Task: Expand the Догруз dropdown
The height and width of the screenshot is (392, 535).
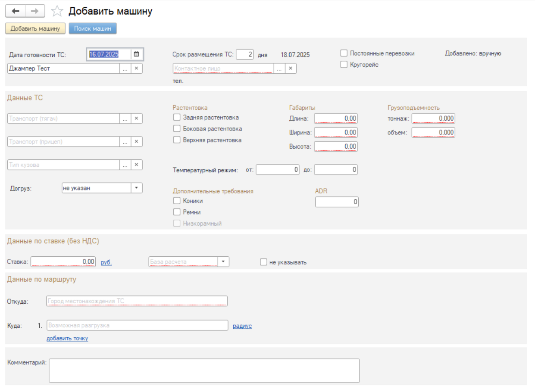Action: click(137, 188)
